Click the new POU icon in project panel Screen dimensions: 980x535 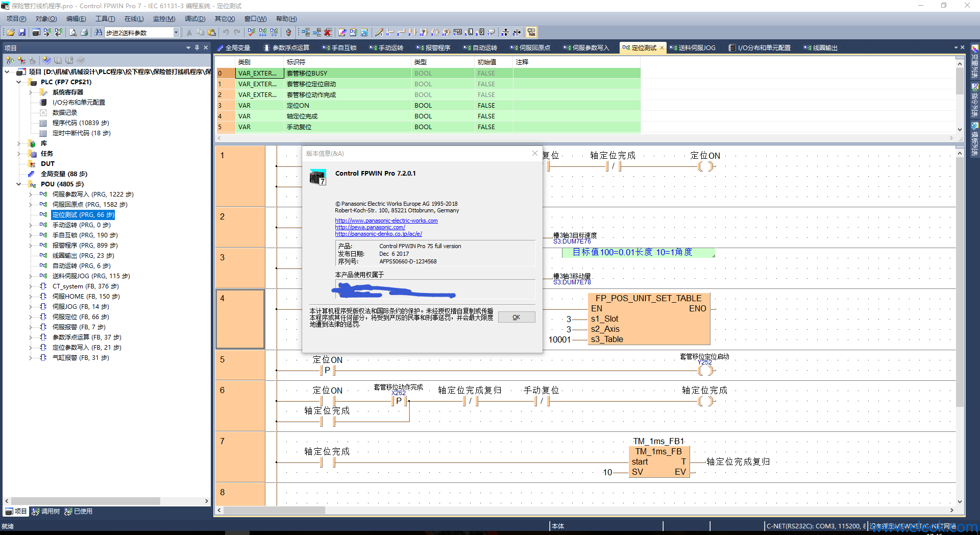(x=10, y=60)
